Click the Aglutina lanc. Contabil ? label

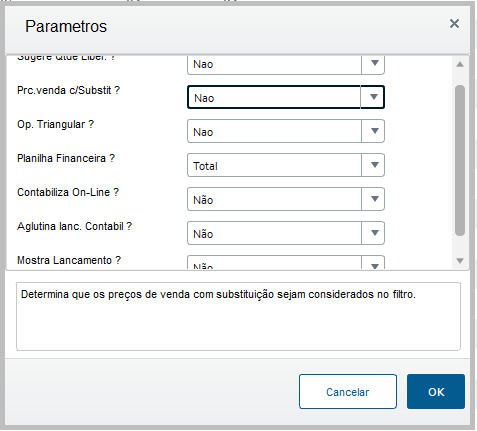click(x=74, y=226)
